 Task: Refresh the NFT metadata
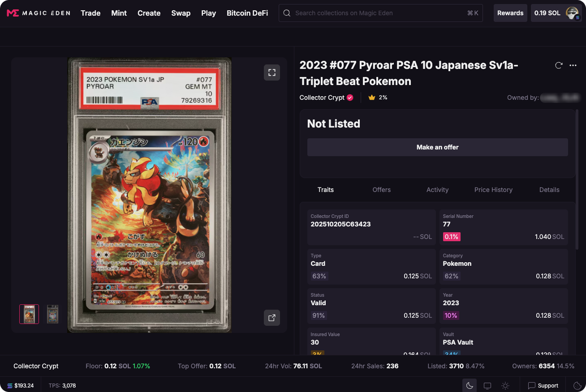coord(559,65)
